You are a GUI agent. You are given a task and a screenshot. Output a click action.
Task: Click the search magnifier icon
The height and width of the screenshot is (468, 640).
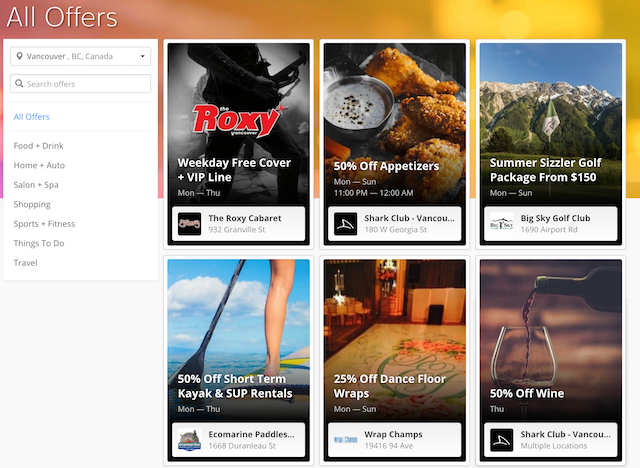click(x=19, y=84)
